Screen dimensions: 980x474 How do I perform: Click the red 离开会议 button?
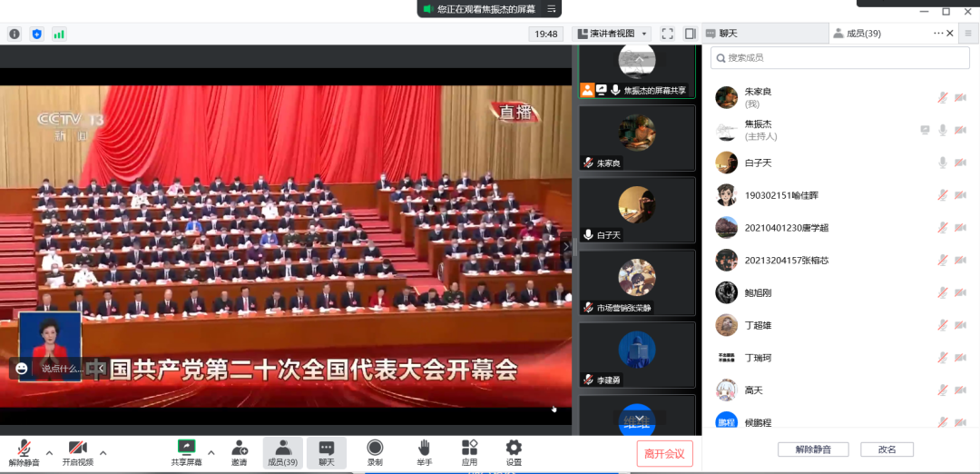click(664, 453)
